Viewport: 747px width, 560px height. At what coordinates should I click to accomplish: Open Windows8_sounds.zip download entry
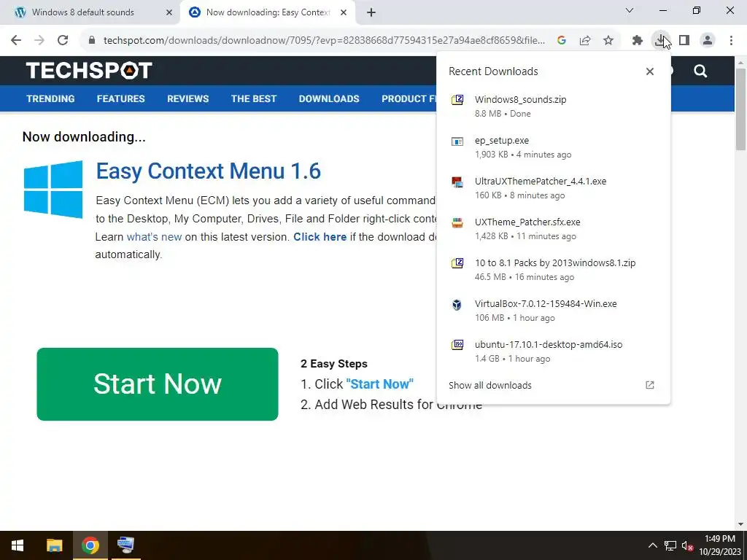pyautogui.click(x=553, y=106)
